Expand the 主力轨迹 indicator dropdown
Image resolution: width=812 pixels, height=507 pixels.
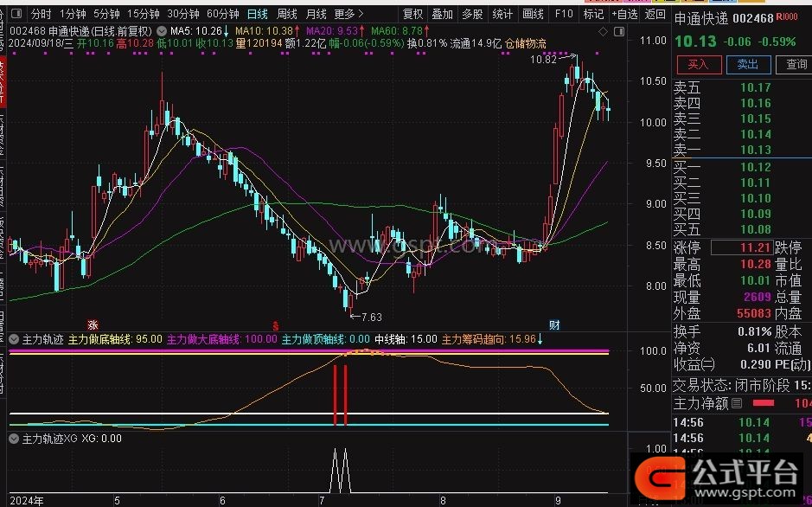click(14, 340)
